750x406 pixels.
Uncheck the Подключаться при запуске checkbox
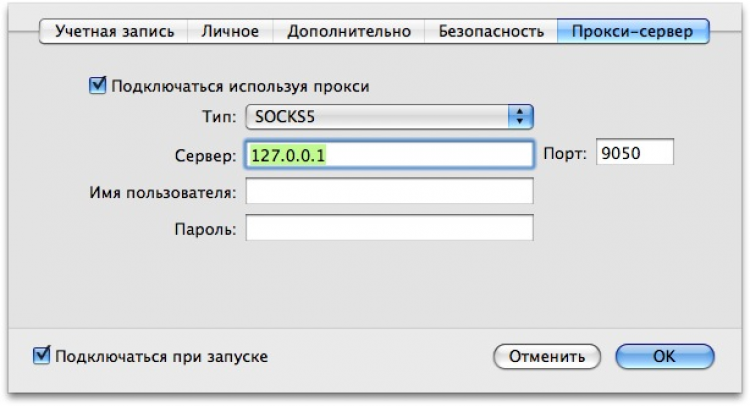42,355
